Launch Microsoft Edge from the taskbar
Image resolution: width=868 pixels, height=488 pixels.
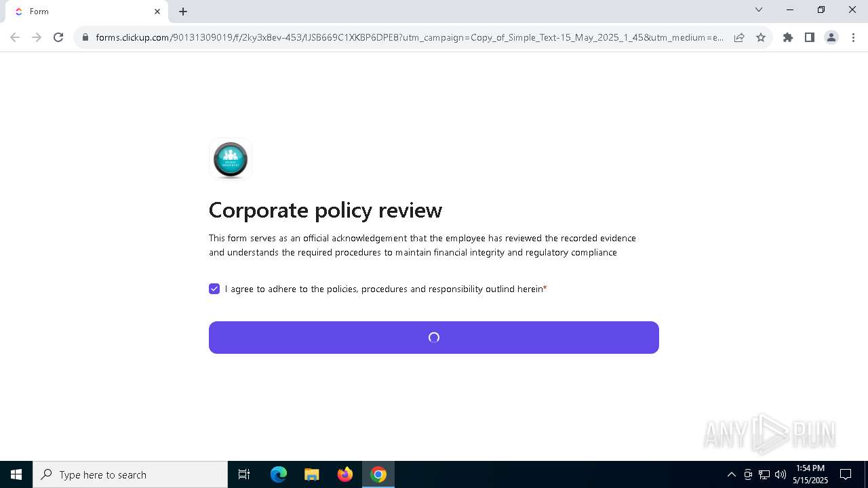tap(279, 474)
